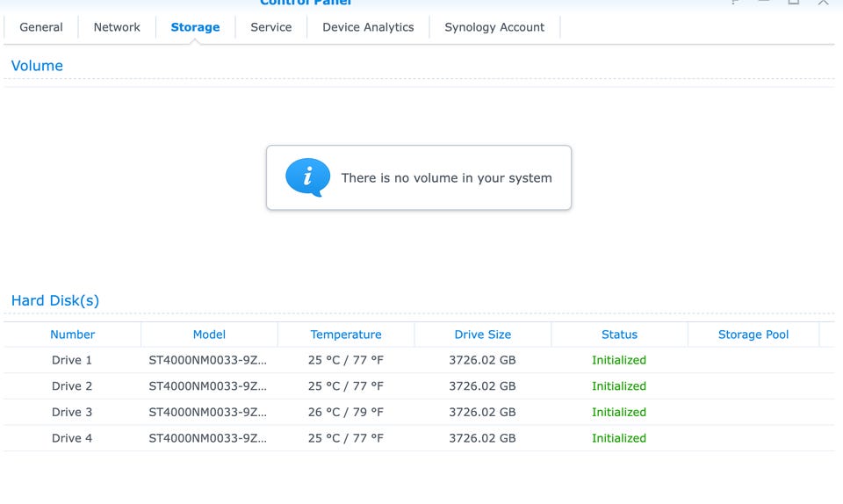Sort by the Temperature column header
Screen dimensions: 843x504
(346, 335)
